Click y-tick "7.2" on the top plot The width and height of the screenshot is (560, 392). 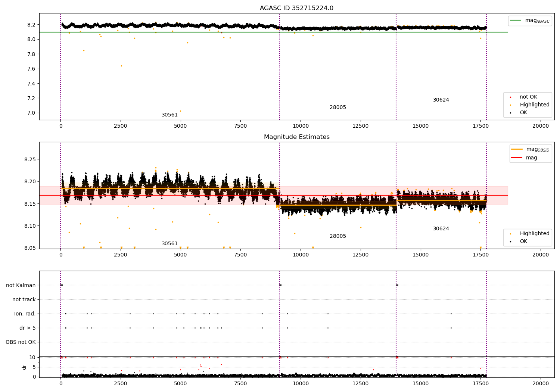(x=31, y=98)
